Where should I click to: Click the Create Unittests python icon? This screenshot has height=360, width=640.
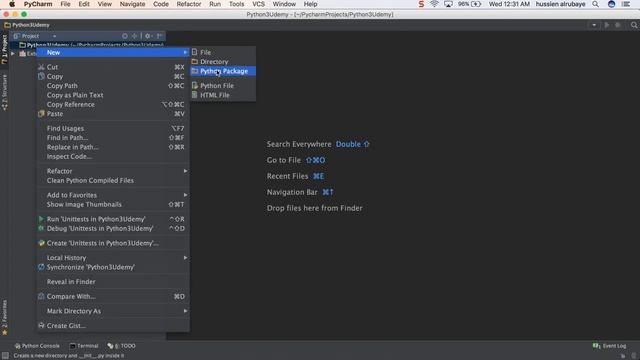(x=41, y=243)
